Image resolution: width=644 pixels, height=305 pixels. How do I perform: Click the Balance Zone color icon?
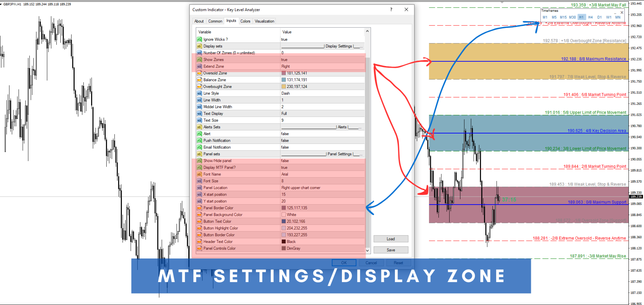click(199, 80)
